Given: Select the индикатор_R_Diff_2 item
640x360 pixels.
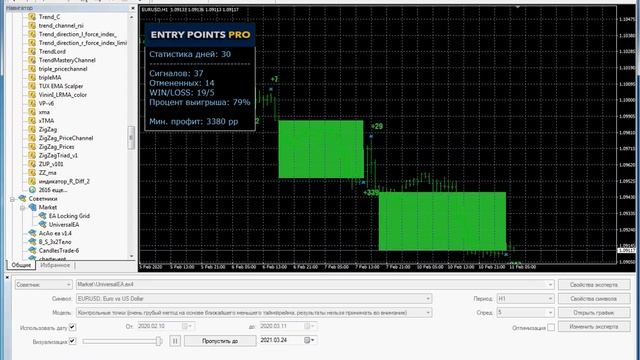Looking at the screenshot, I should click(64, 181).
